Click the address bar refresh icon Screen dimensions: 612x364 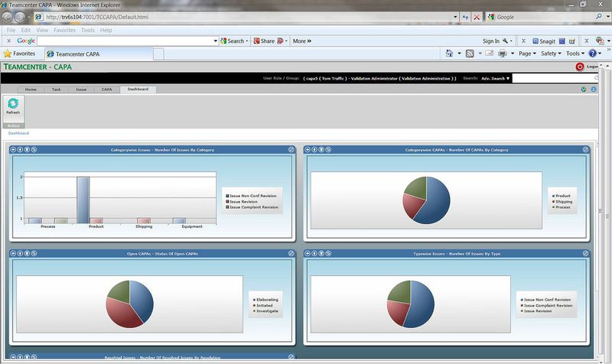[x=465, y=17]
